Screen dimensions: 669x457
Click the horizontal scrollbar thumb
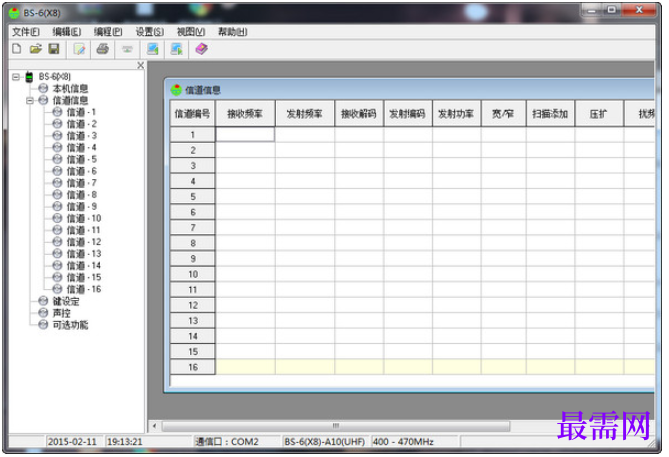pos(336,426)
